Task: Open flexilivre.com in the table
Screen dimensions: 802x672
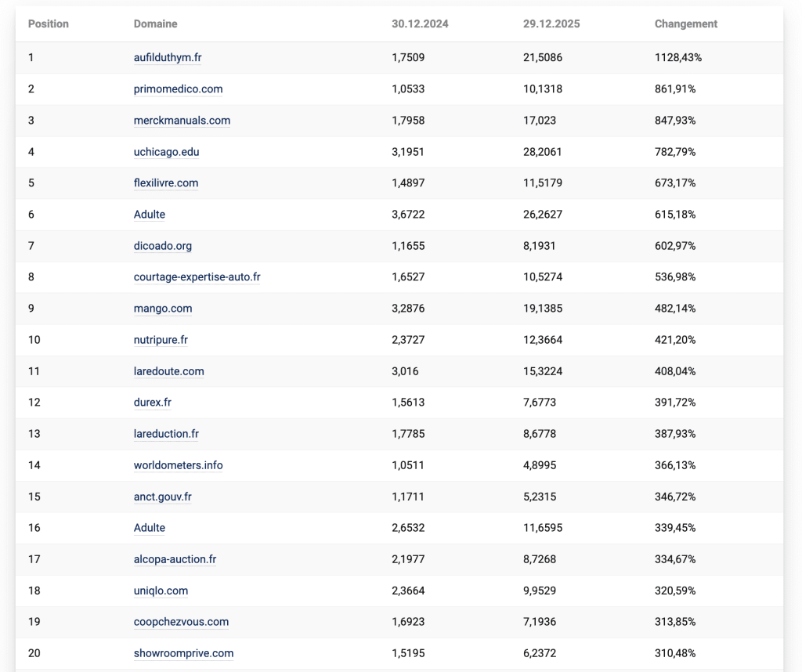Action: pyautogui.click(x=166, y=183)
